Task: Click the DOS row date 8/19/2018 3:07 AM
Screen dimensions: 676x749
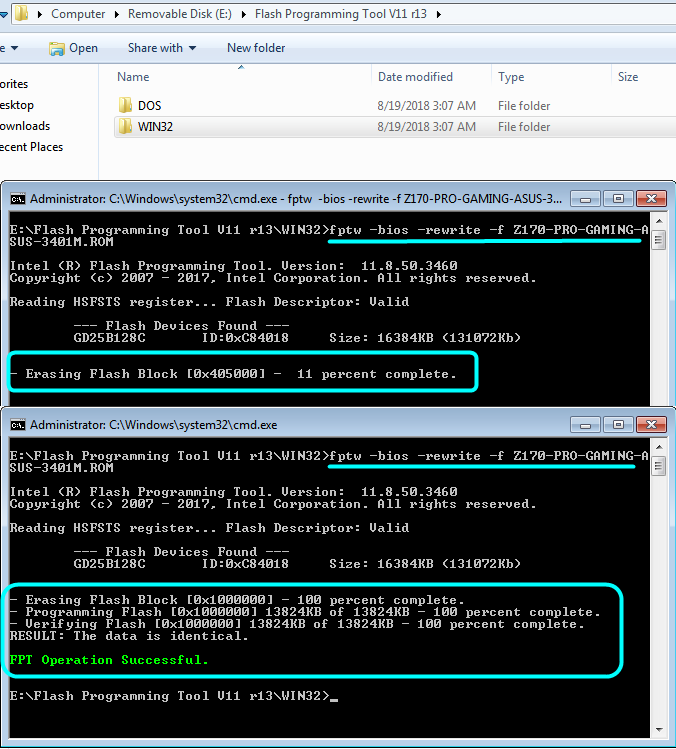Action: tap(426, 106)
